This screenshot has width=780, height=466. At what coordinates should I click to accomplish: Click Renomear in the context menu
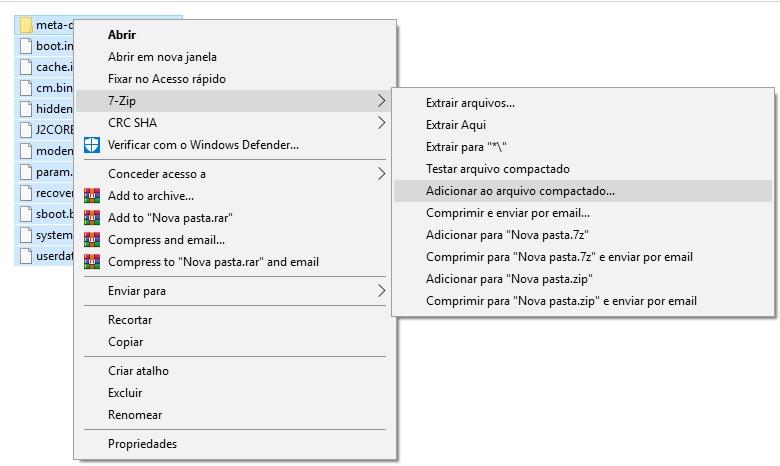135,415
